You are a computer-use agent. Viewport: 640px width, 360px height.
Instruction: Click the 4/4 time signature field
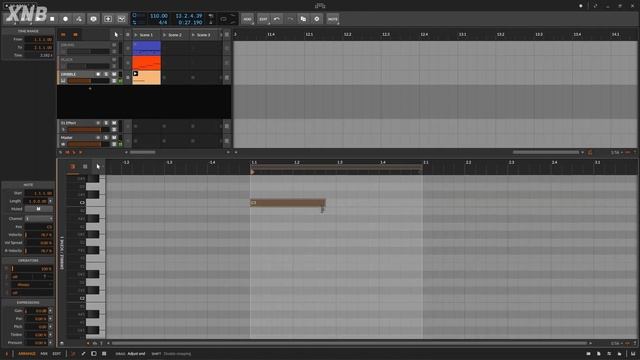[x=163, y=22]
